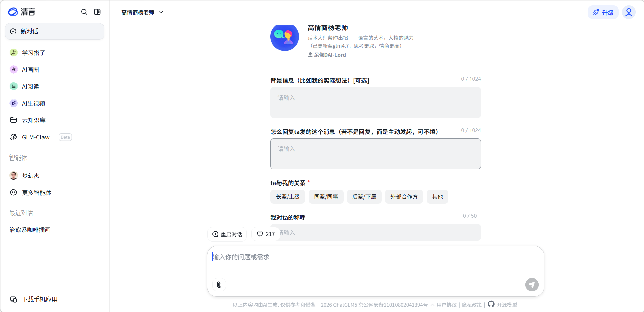
Task: Open AI阅读 in the sidebar
Action: click(x=55, y=86)
